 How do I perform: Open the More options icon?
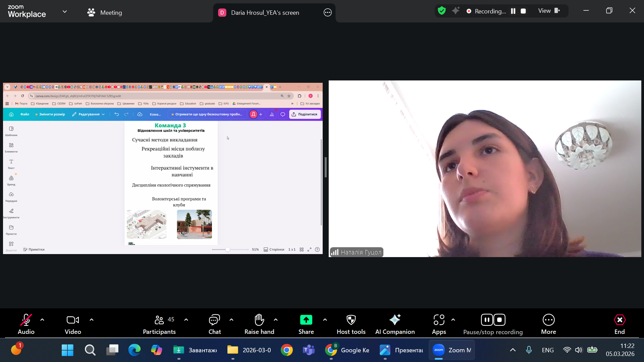coord(548,320)
